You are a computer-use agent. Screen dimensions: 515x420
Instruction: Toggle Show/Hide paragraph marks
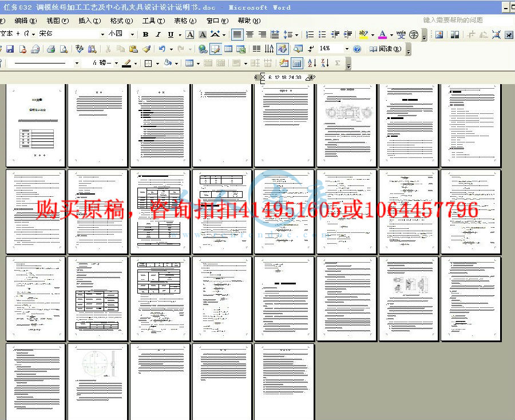coord(311,49)
